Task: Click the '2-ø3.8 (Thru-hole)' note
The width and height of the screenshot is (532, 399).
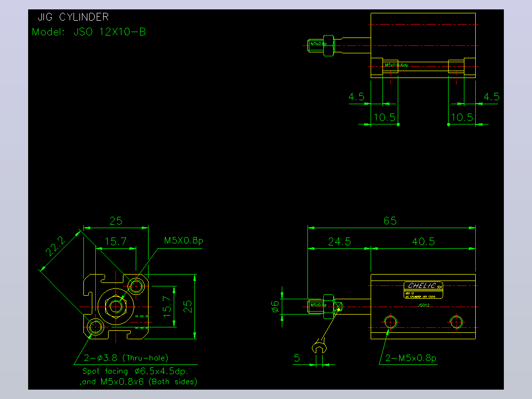Action: tap(126, 358)
